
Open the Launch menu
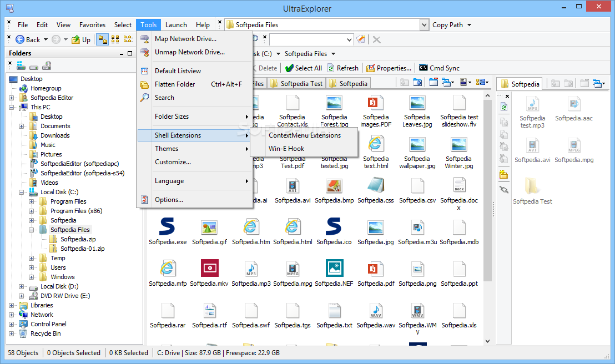(x=176, y=25)
